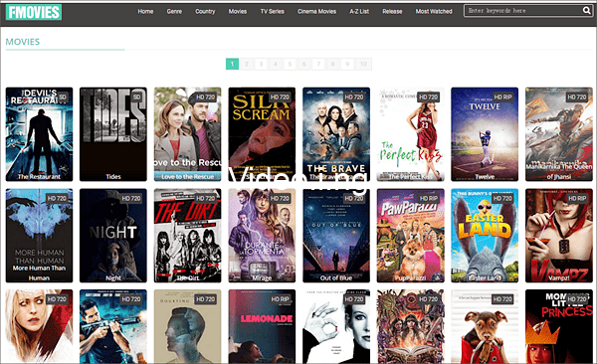Open the Vampz! movie poster

pos(559,236)
